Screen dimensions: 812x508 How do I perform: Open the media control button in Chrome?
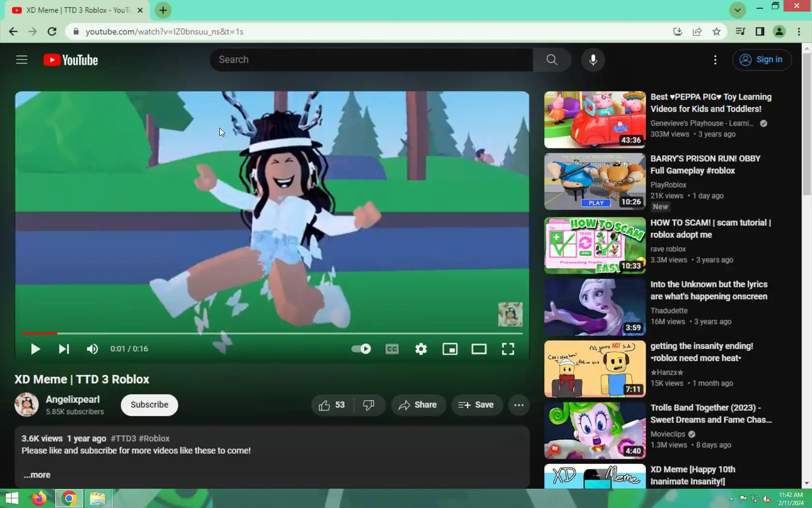(x=740, y=31)
